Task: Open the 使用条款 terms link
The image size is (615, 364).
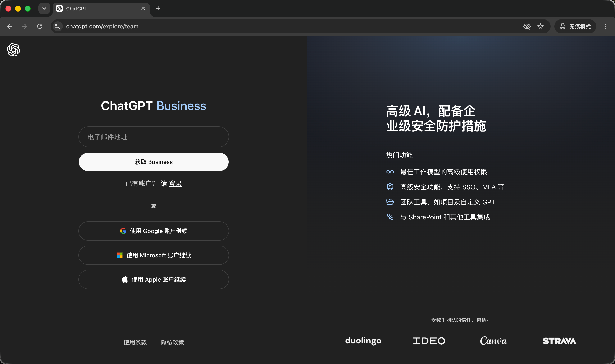Action: point(135,342)
